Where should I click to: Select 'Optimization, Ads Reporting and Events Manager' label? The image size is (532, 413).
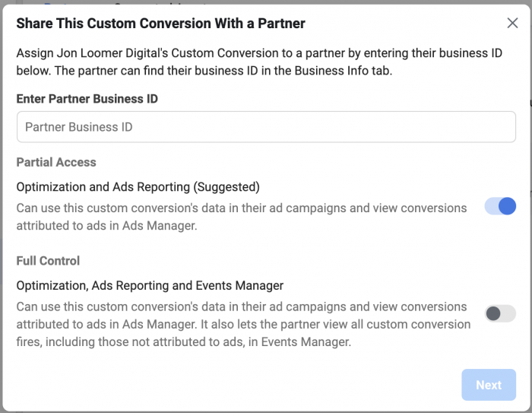click(150, 285)
